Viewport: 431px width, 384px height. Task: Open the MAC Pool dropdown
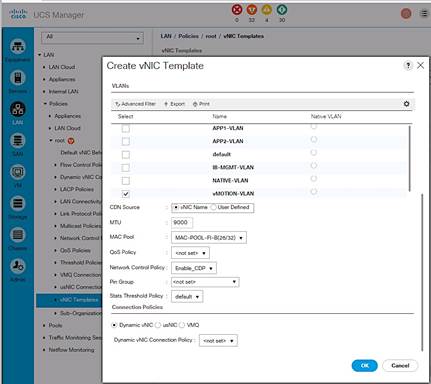coord(209,238)
